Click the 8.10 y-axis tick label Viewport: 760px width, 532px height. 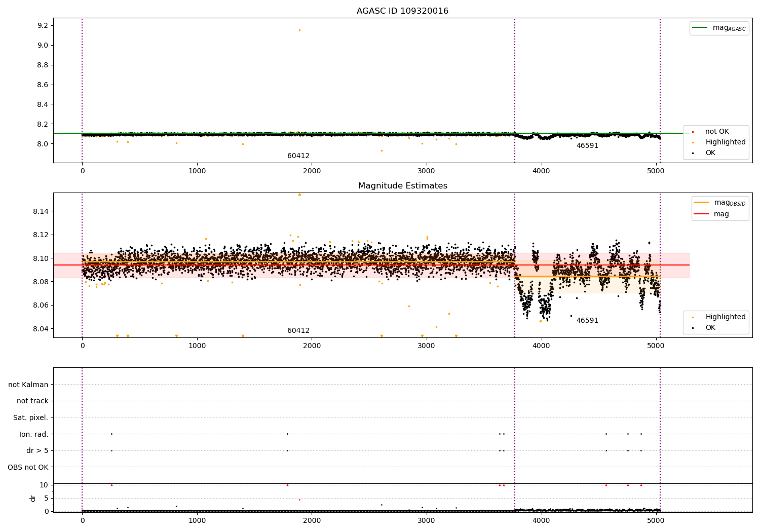point(41,258)
